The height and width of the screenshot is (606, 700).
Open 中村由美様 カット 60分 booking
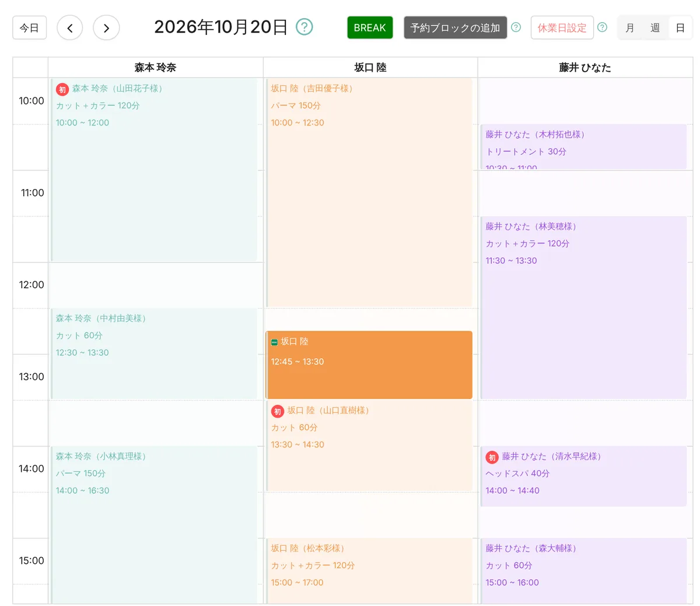(154, 354)
